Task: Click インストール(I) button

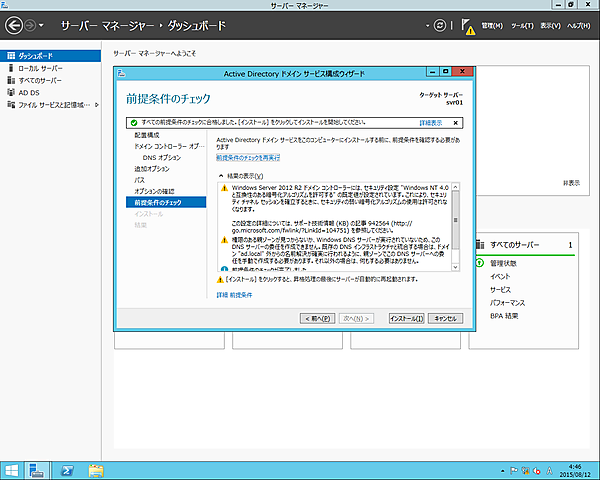Action: tap(406, 318)
